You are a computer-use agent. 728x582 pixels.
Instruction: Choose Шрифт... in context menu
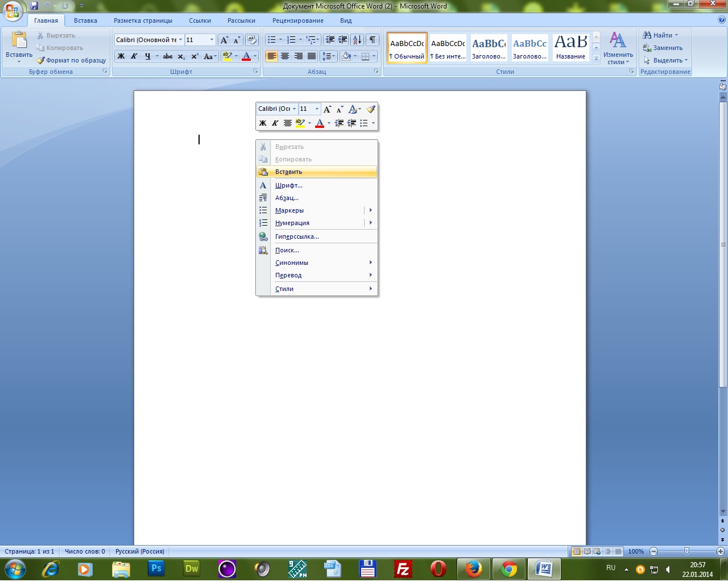click(317, 185)
